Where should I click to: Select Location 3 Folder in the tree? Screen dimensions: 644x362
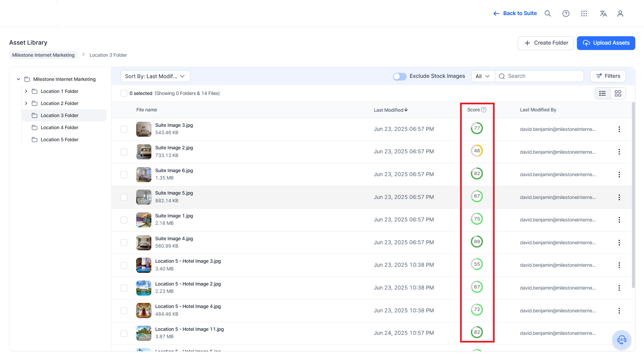point(64,115)
